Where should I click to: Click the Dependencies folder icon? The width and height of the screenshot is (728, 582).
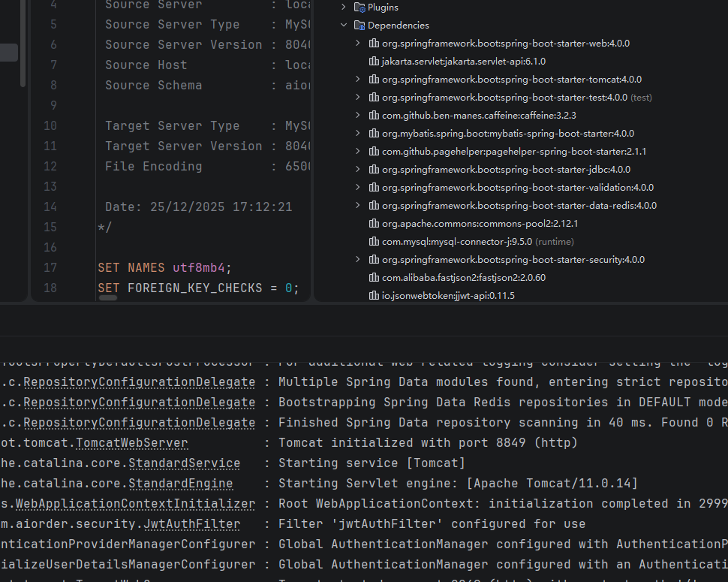pos(359,25)
